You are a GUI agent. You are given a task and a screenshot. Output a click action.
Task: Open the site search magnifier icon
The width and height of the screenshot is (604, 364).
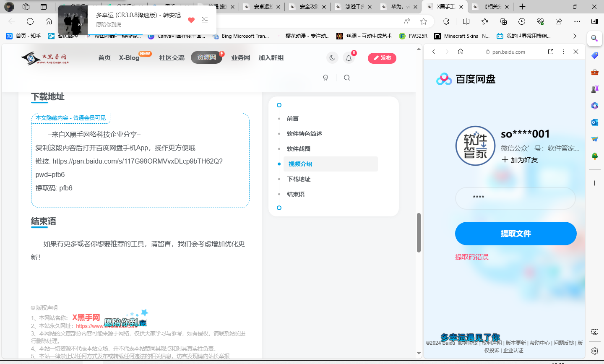[346, 78]
